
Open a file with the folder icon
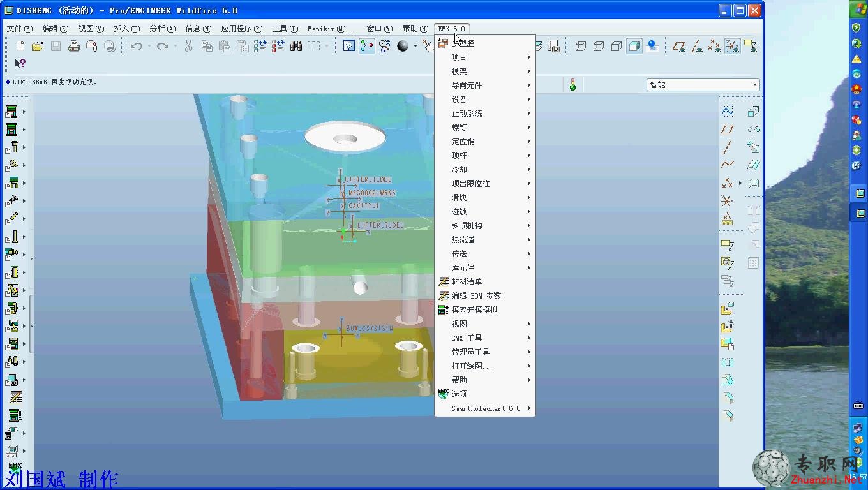pos(38,46)
